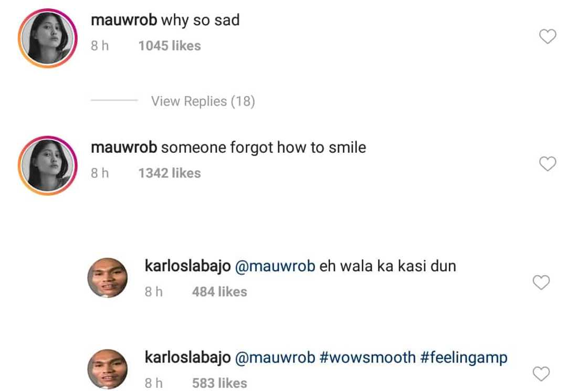Open mauwrob's avatar on second comment

click(x=48, y=166)
